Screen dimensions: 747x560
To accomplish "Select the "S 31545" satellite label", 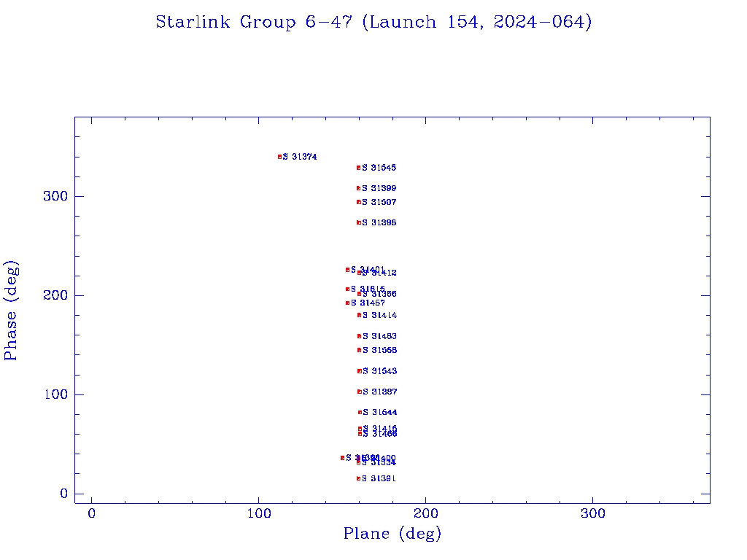I will click(379, 168).
